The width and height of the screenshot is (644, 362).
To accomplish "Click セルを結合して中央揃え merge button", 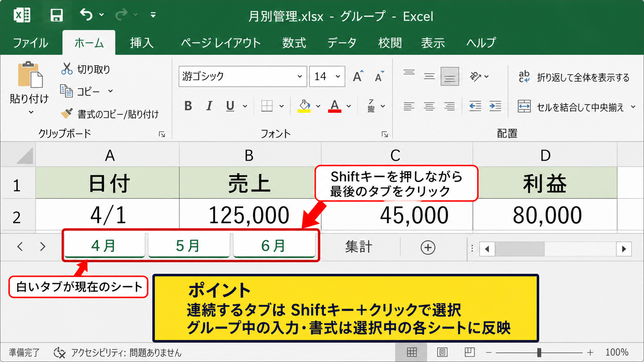I will click(x=570, y=107).
